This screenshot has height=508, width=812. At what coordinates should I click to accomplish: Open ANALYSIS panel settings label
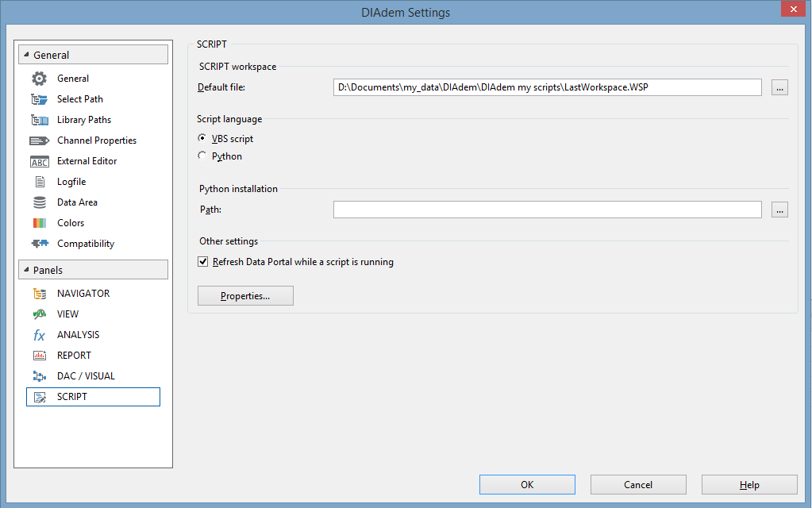point(79,335)
